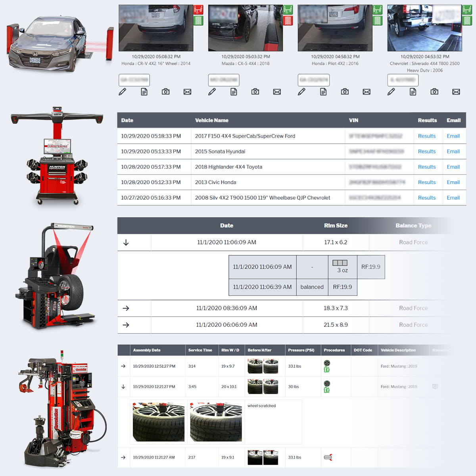
Task: Click the Balance Type column header
Action: point(413,225)
